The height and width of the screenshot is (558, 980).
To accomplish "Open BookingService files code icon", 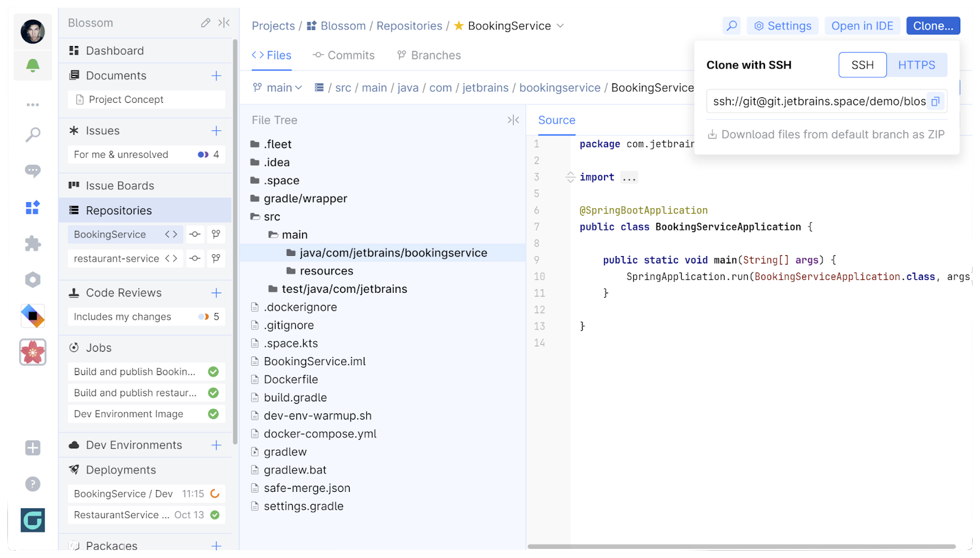I will 171,235.
